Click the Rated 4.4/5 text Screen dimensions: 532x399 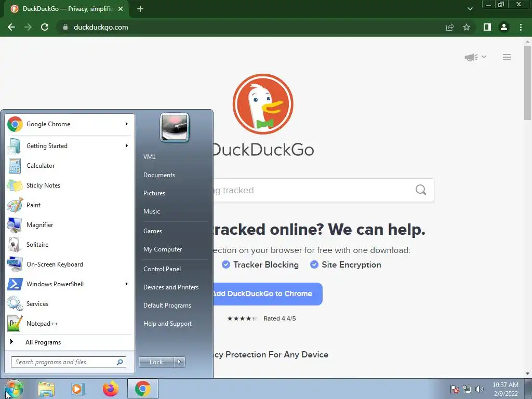[280, 318]
